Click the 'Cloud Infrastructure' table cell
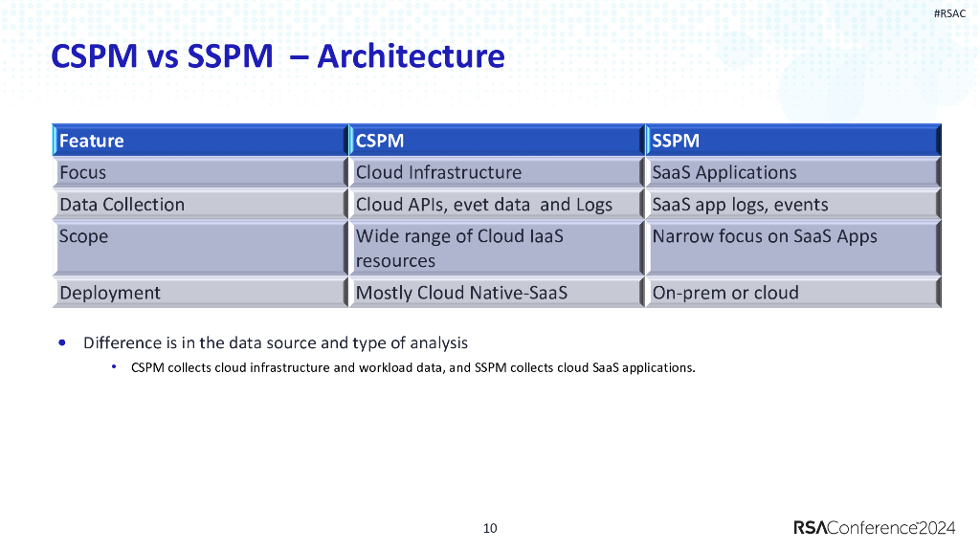 click(497, 172)
